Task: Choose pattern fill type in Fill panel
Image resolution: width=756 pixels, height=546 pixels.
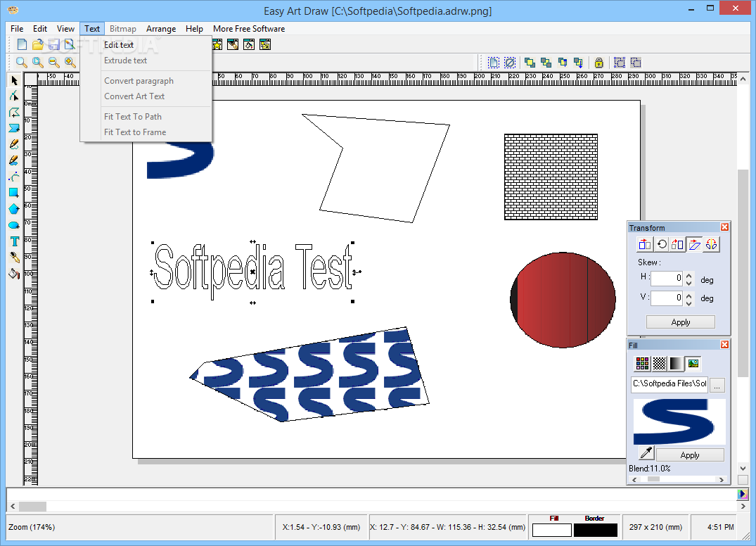Action: (x=659, y=363)
